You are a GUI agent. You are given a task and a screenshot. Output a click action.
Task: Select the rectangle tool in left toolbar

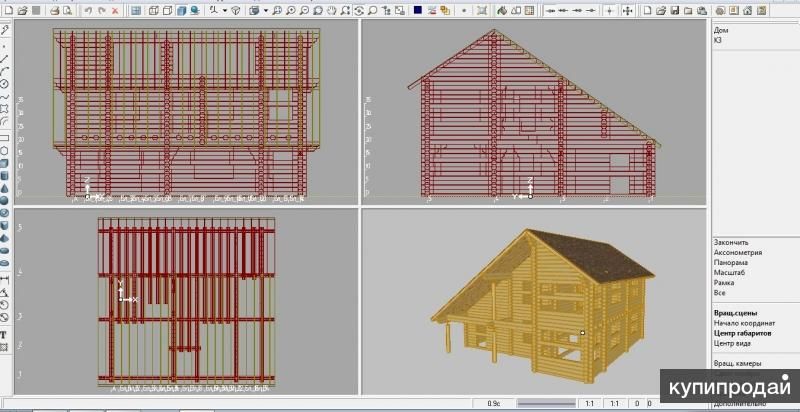(5, 138)
